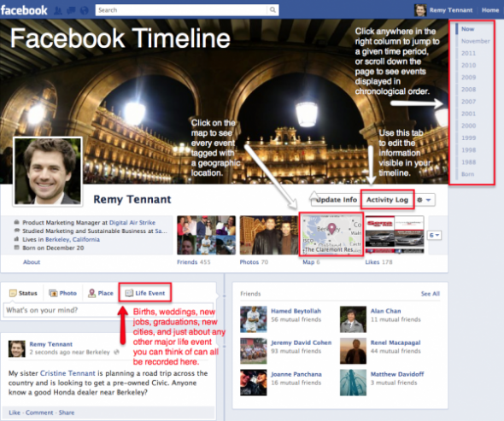Screen dimensions: 504x421
Task: Jump to 2009 in the timeline column
Action: pos(468,78)
